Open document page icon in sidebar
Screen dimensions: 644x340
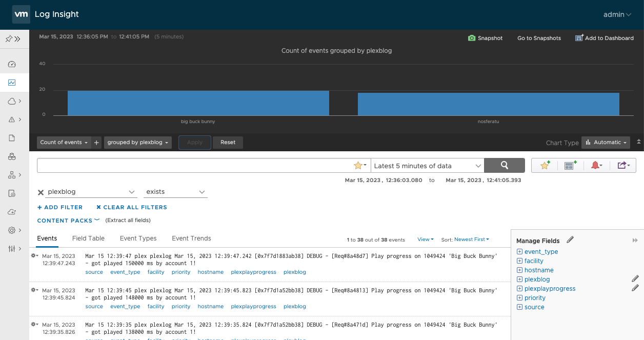click(x=12, y=138)
